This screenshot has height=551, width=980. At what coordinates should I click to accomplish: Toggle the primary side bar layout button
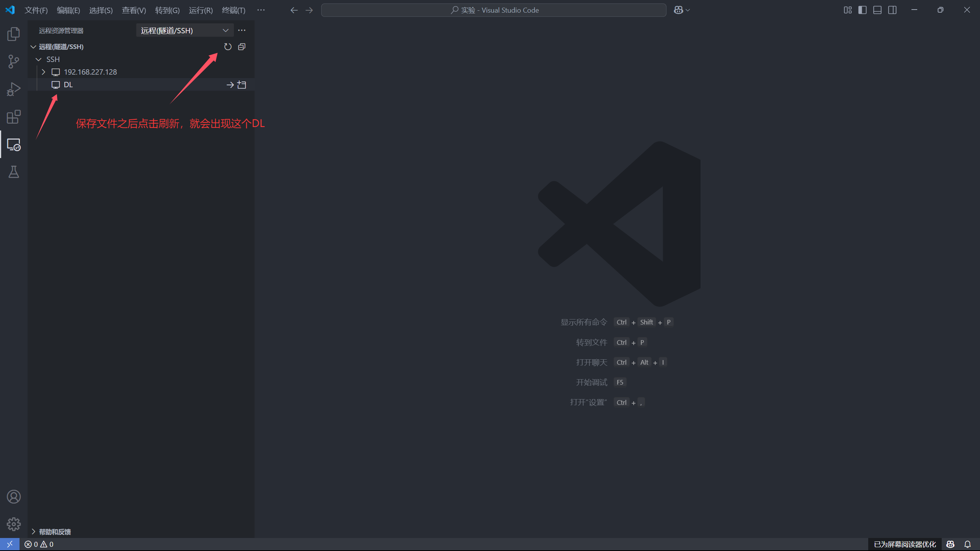point(862,10)
